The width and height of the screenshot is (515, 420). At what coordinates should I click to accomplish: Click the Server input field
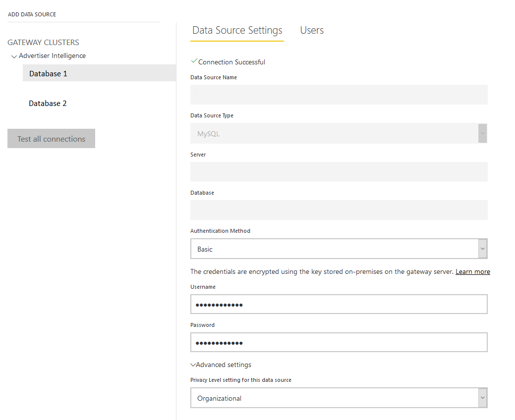339,172
